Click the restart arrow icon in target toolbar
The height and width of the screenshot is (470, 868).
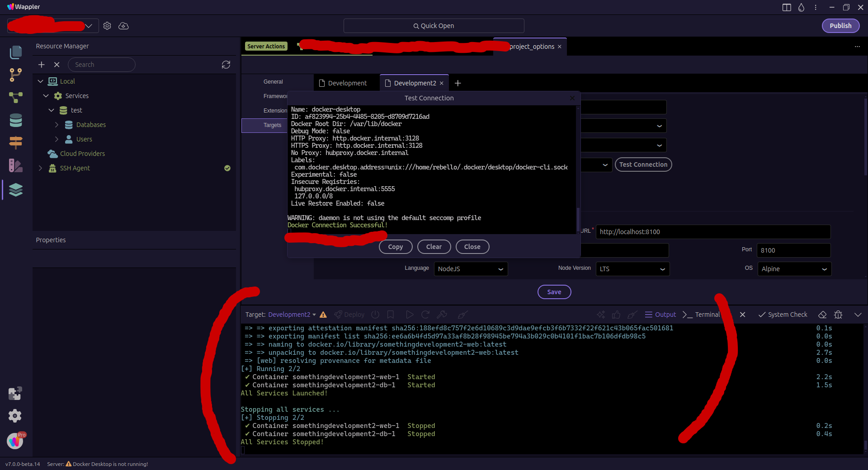tap(425, 315)
